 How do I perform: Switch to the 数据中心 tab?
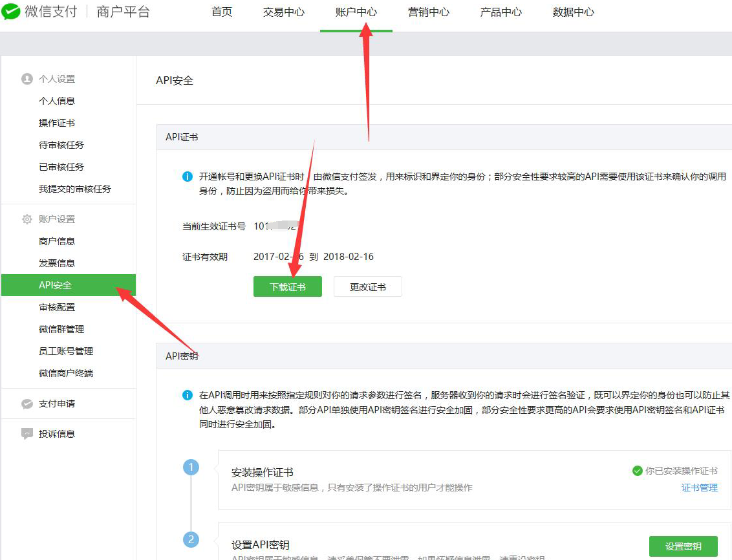tap(574, 12)
